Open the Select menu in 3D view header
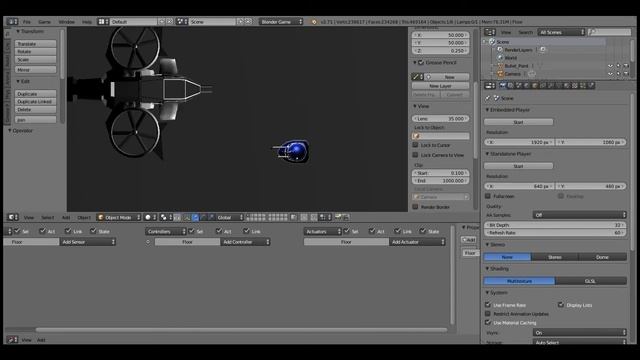 [47, 218]
